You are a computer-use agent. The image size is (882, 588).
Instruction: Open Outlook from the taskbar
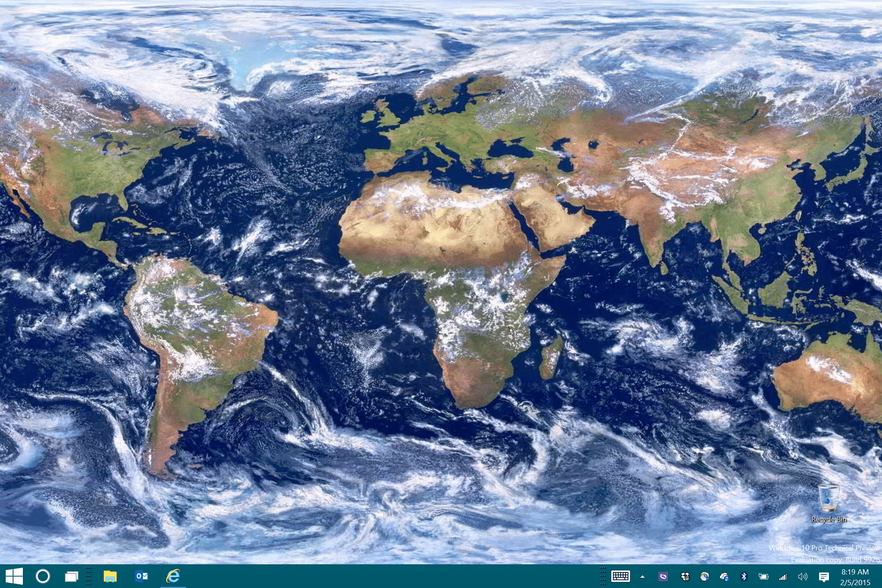[x=142, y=576]
